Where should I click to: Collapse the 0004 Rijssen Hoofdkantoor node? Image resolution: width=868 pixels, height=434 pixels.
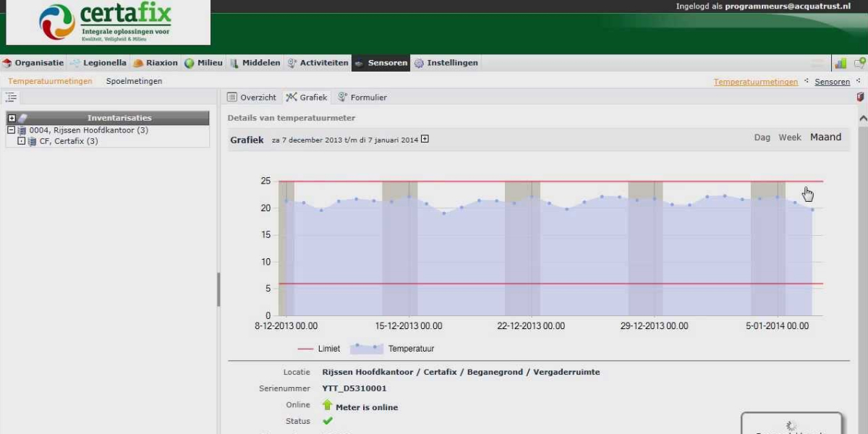coord(11,130)
